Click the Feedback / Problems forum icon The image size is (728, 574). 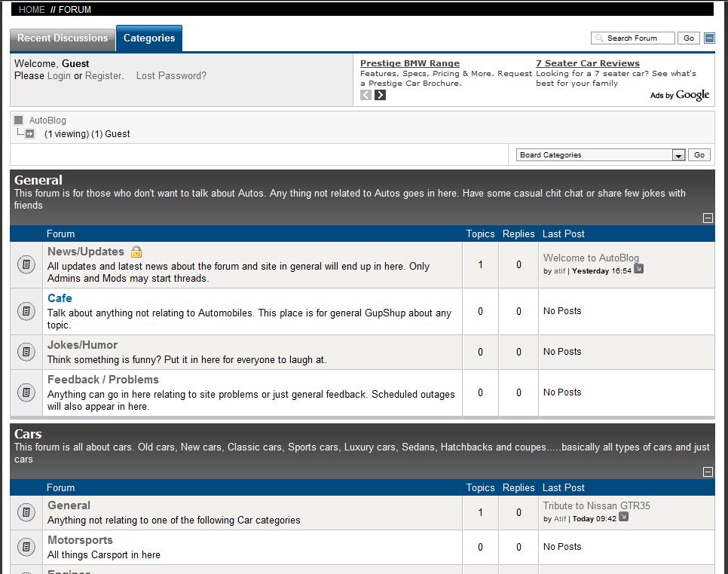point(26,392)
